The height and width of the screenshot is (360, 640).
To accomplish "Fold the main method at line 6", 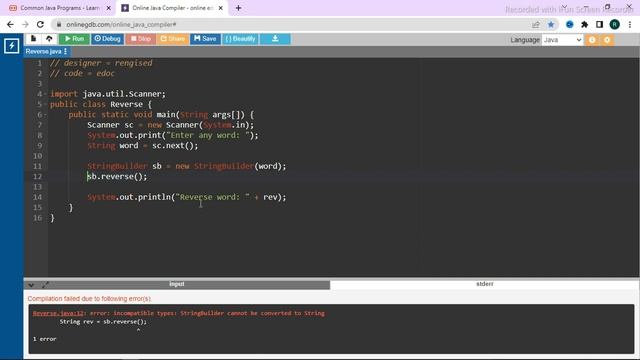I will click(45, 115).
